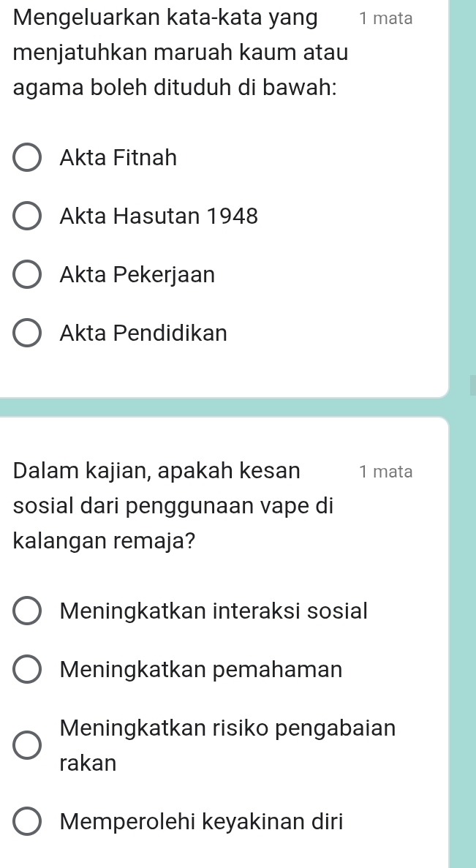Select the Akta Fitnah radio button

(x=27, y=158)
